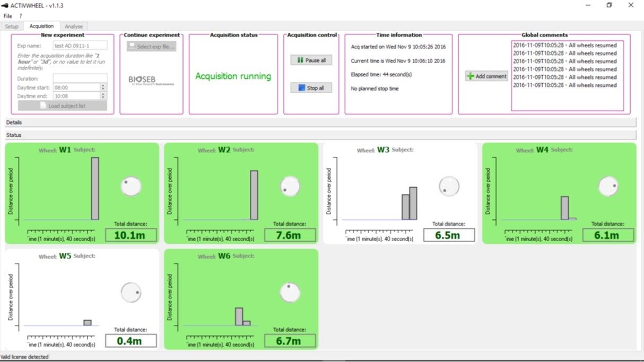The image size is (644, 362).
Task: Click the Add comment button
Action: click(486, 76)
